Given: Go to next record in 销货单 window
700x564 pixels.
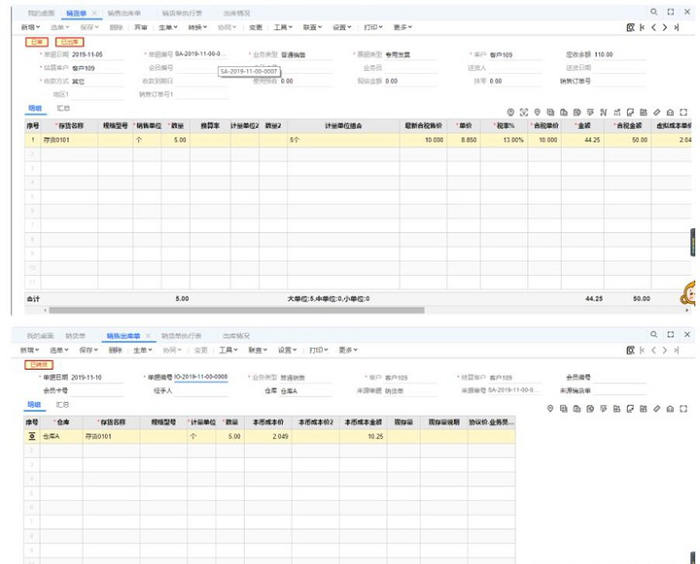Looking at the screenshot, I should [x=665, y=27].
